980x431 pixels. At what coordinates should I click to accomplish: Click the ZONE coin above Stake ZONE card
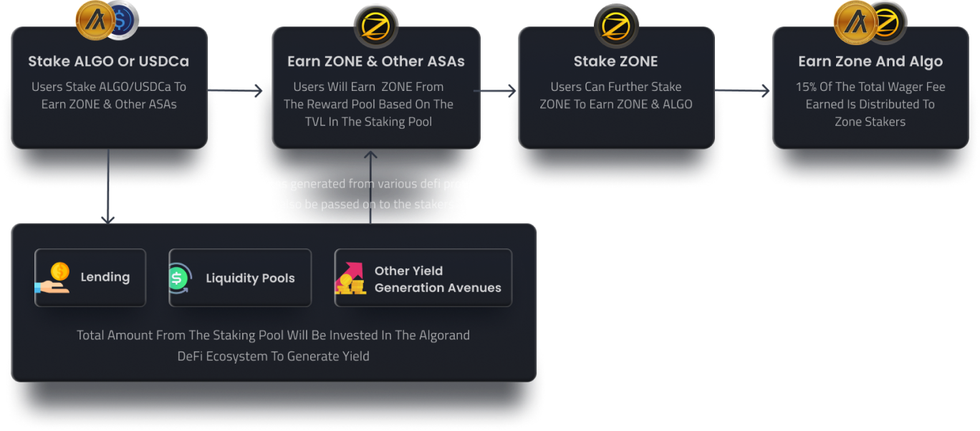pos(615,26)
